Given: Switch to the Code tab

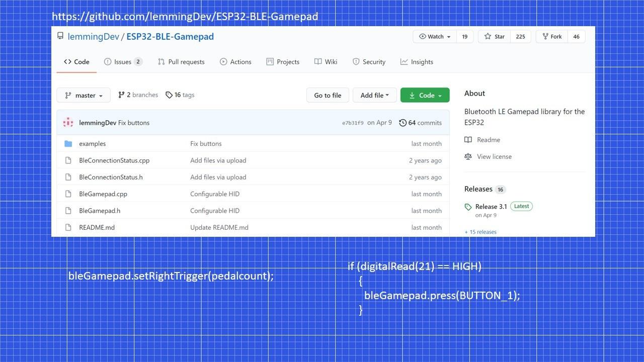Looking at the screenshot, I should (x=76, y=62).
